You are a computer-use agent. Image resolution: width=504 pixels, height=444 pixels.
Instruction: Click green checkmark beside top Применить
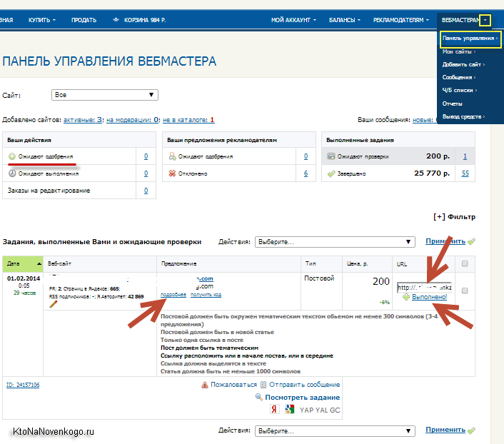pos(471,241)
